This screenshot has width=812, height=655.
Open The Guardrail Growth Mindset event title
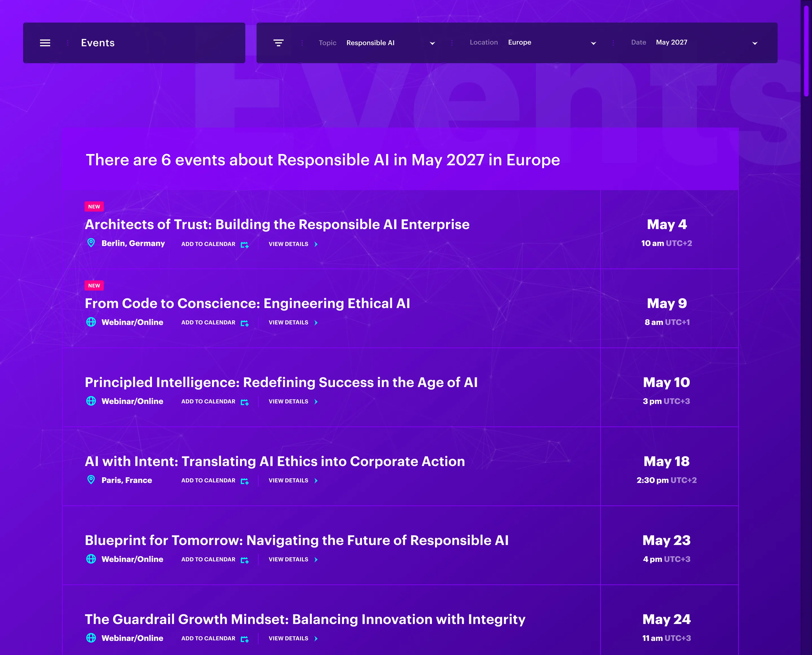[x=305, y=619]
